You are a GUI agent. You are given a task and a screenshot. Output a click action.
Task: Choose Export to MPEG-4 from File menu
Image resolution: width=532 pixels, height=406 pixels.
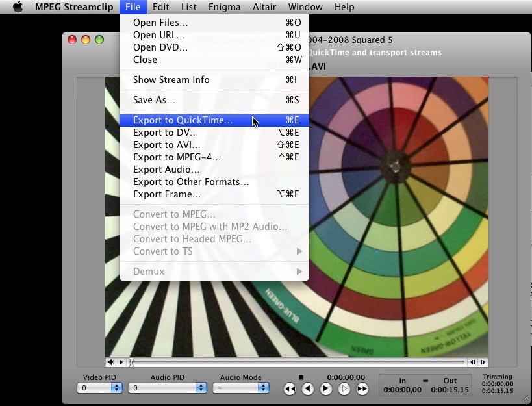177,157
